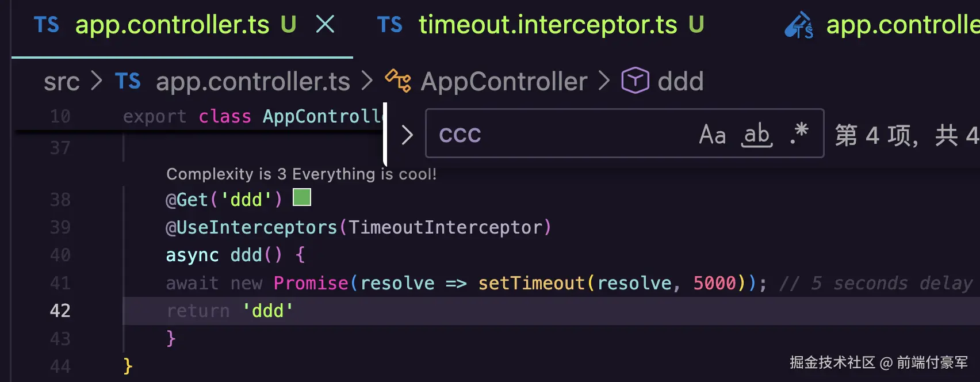Viewport: 980px width, 382px height.
Task: Open breadcrumb dropdown after src
Action: [97, 81]
